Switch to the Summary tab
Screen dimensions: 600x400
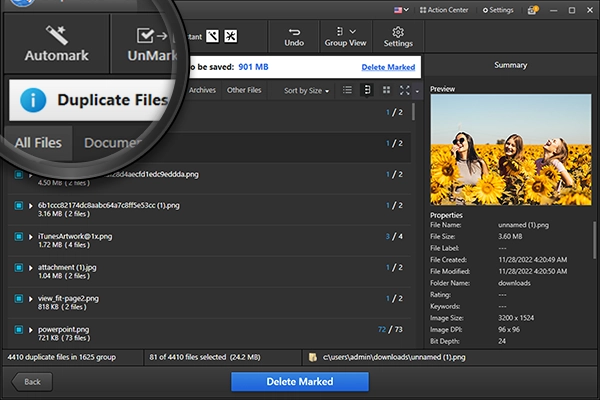(510, 65)
